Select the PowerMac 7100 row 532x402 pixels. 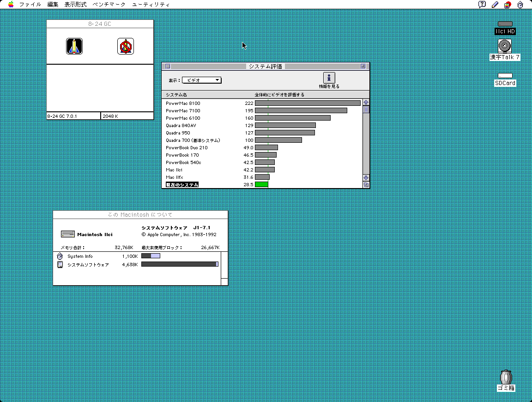click(262, 110)
